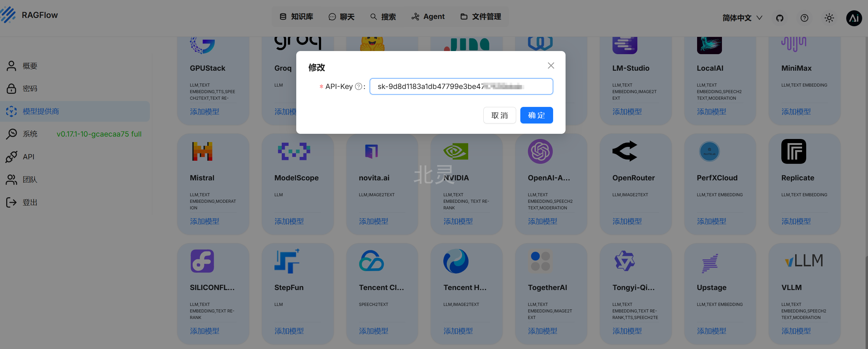The height and width of the screenshot is (349, 868).
Task: Click the LM-Studio logo icon
Action: click(625, 46)
